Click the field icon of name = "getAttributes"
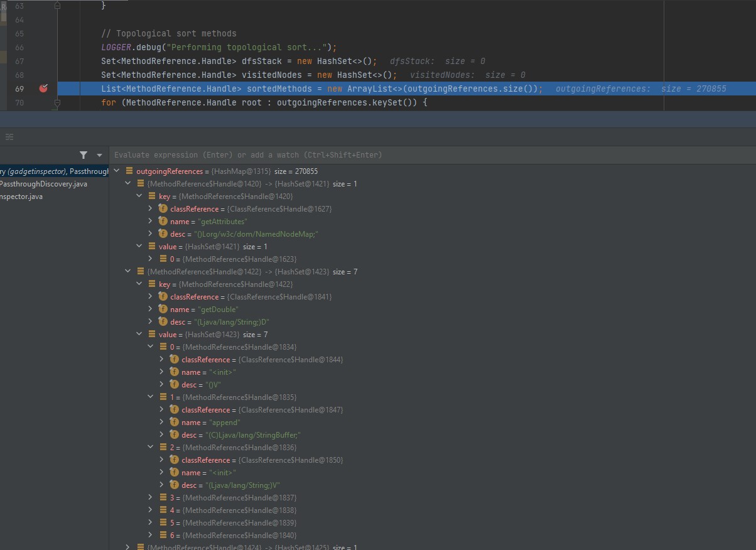This screenshot has width=756, height=550. (163, 221)
